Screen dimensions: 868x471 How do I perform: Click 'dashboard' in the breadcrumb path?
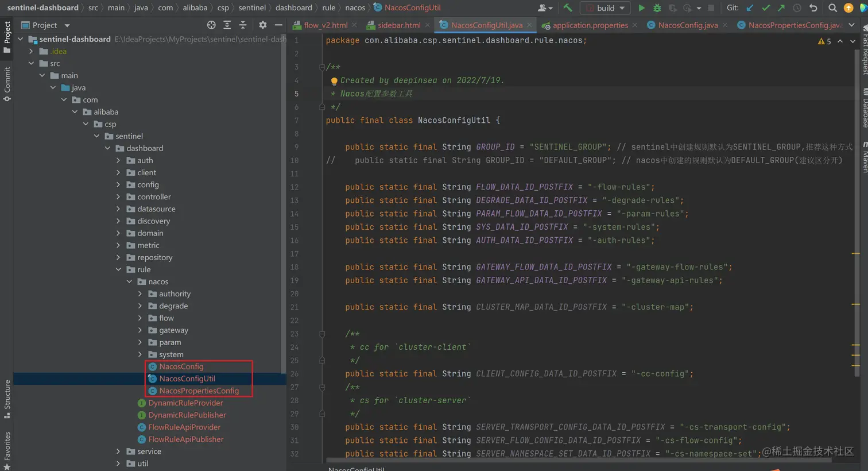[294, 7]
